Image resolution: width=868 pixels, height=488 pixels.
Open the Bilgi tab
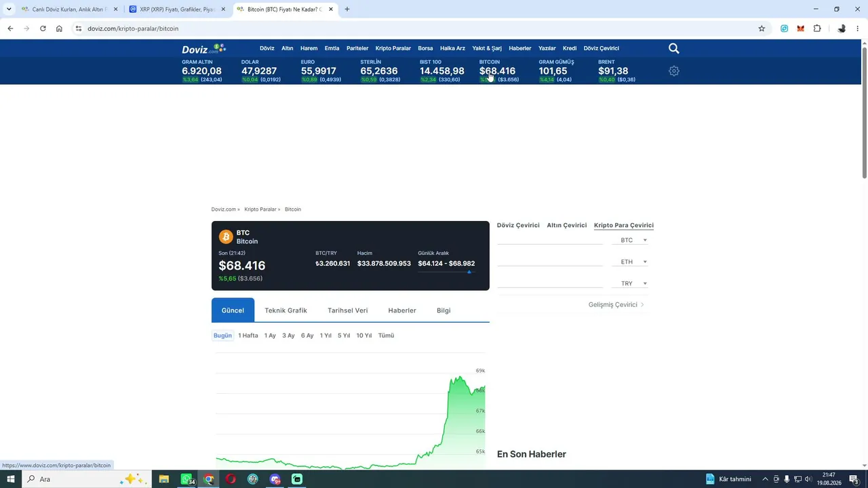(443, 310)
